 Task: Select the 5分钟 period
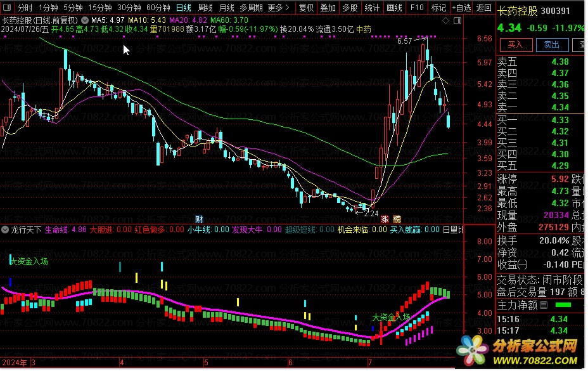[73, 8]
